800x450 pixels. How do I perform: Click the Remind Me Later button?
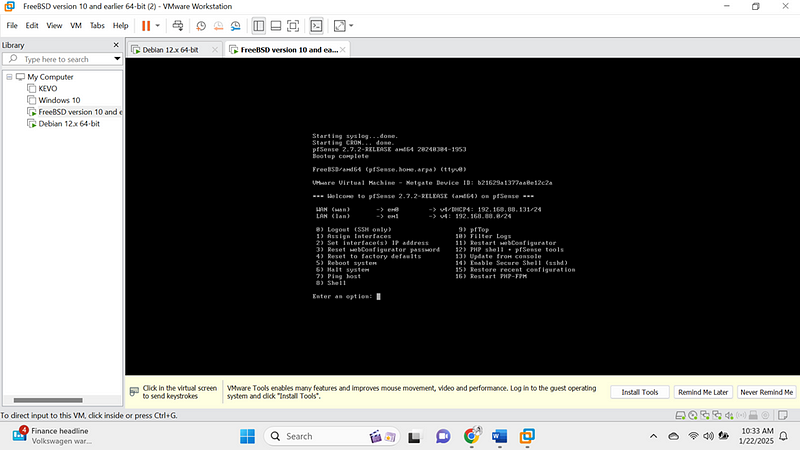[x=703, y=392]
